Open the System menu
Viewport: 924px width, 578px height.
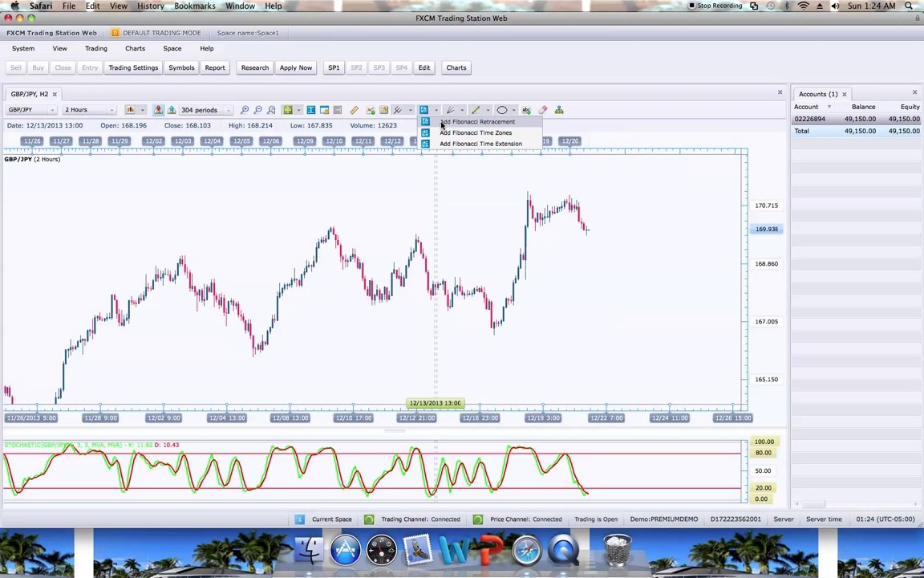[23, 48]
